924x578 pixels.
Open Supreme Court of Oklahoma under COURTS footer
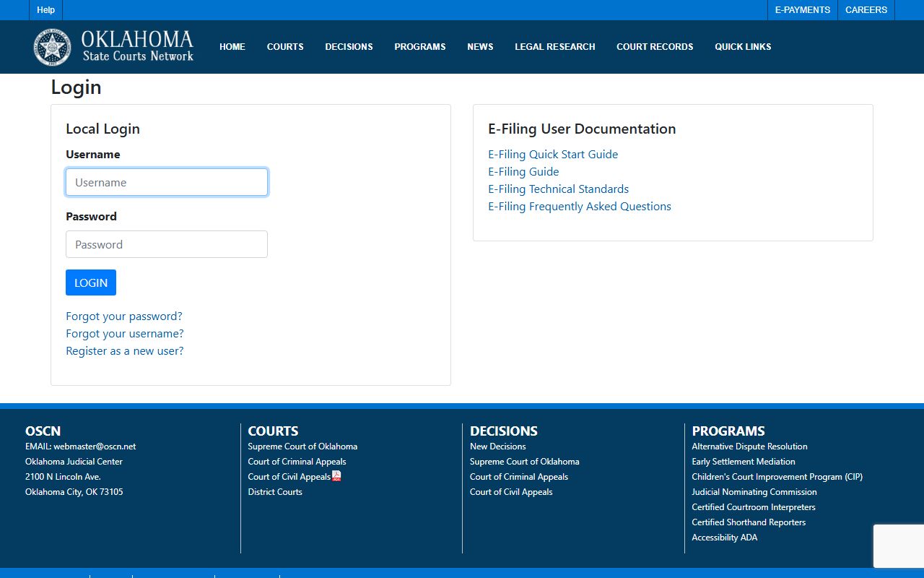(302, 447)
